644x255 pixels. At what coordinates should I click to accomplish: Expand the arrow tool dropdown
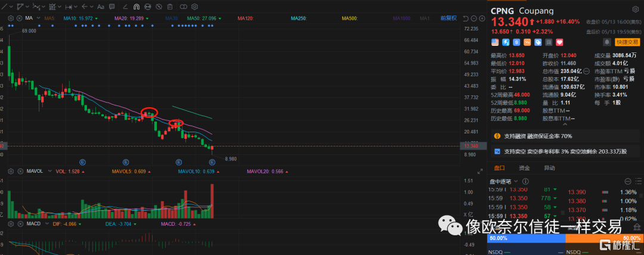92,7
